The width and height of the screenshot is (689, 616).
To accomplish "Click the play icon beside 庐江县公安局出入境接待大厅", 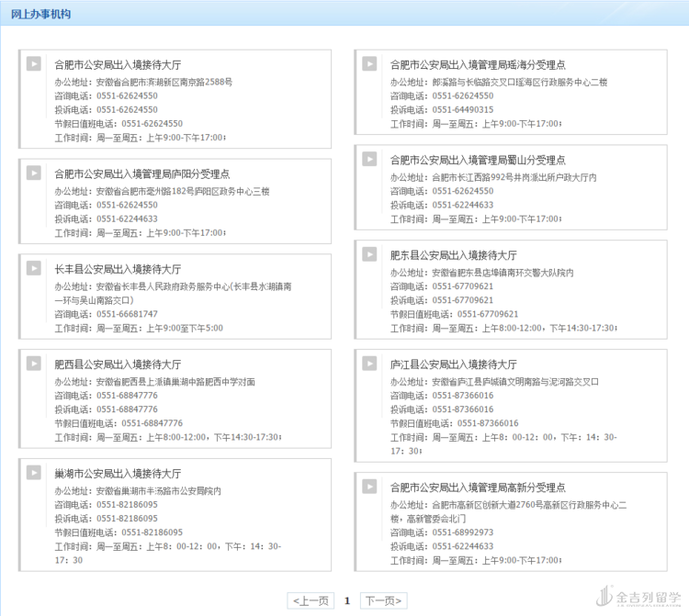I will [x=369, y=364].
